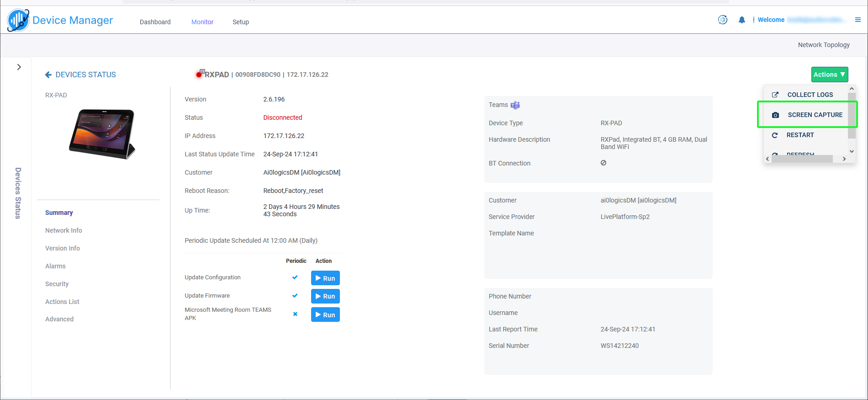Expand the Devices Status side panel chevron

pos(19,67)
